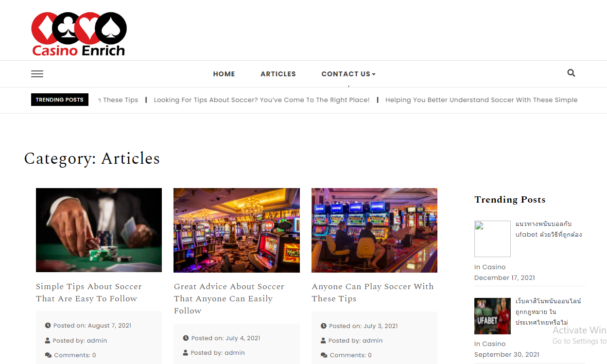Click the Casino Enrich logo

click(79, 34)
